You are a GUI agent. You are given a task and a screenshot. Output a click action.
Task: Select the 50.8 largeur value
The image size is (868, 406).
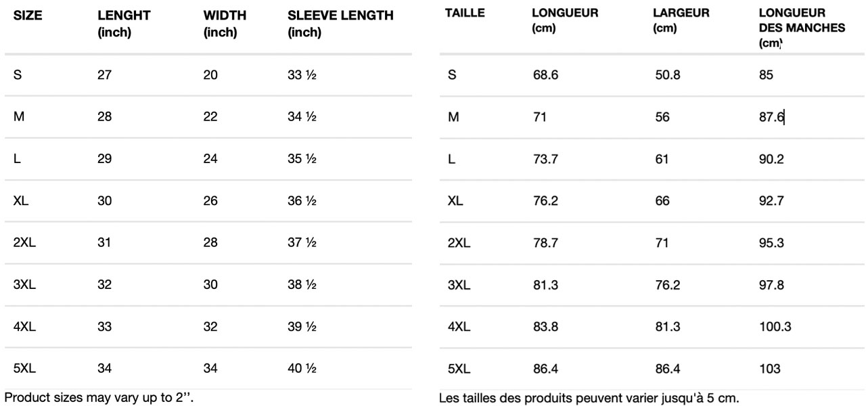(x=668, y=75)
